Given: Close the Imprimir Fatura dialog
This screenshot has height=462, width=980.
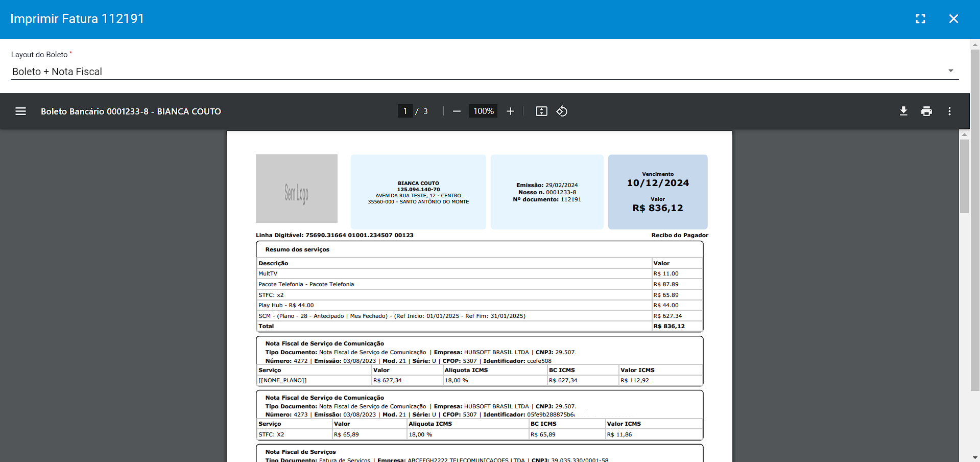Looking at the screenshot, I should pos(953,19).
